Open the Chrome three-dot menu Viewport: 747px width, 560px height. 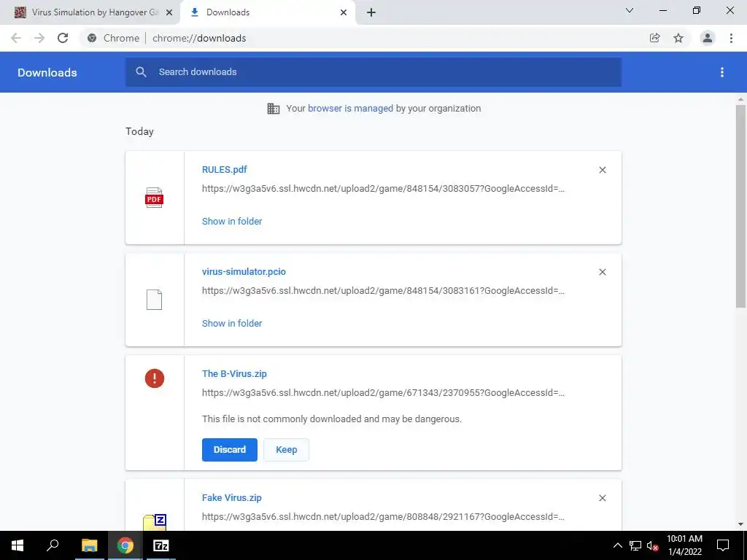pos(731,38)
